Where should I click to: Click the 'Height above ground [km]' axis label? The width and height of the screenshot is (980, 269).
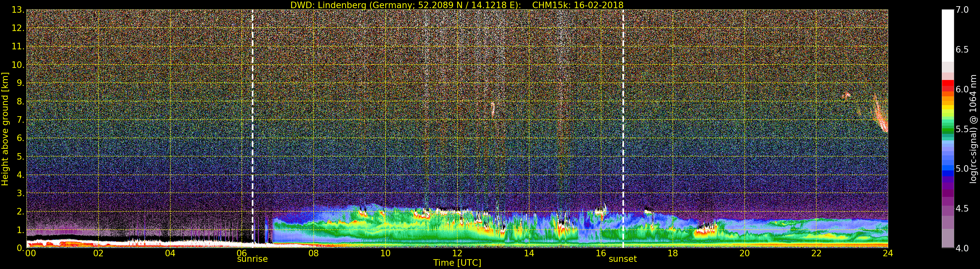5,129
